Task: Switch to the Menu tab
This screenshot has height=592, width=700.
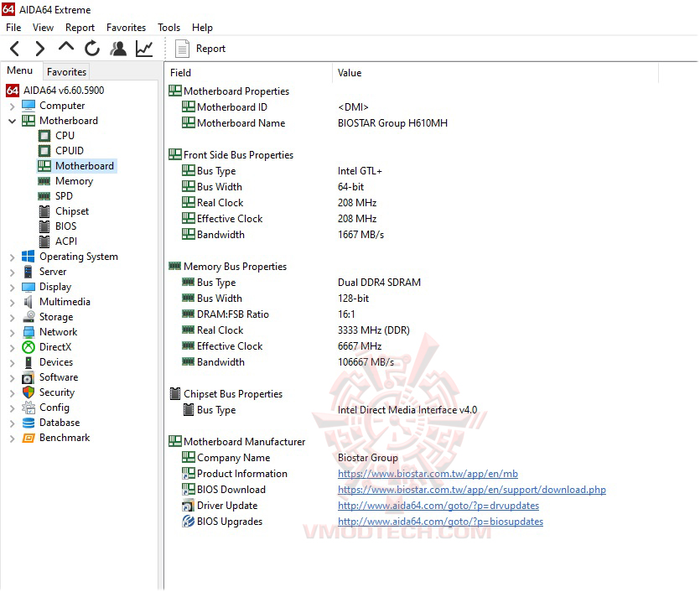Action: pos(19,70)
